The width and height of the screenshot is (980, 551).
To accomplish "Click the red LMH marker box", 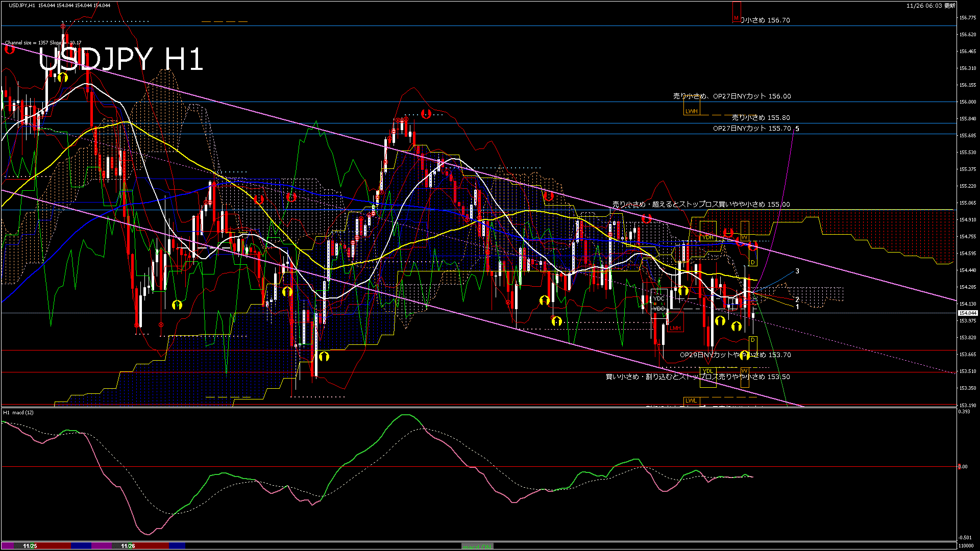I will pyautogui.click(x=675, y=328).
